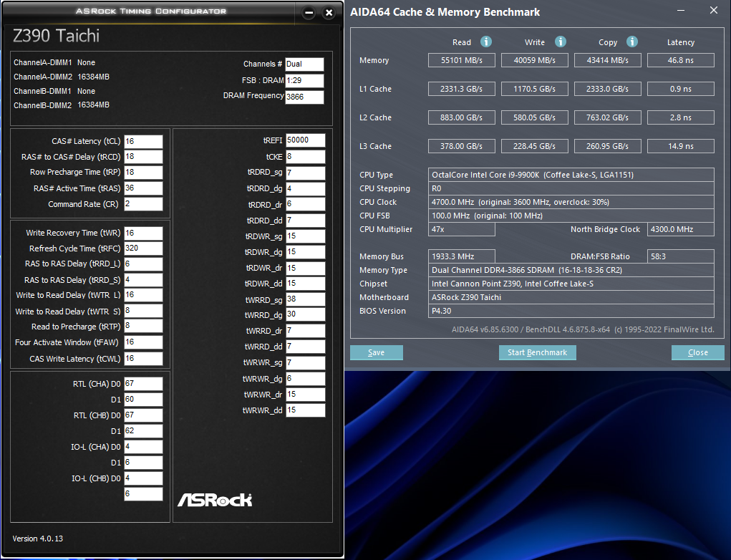Click the ChannelB-DIMM2 16384MB entry
731x560 pixels.
(x=62, y=105)
